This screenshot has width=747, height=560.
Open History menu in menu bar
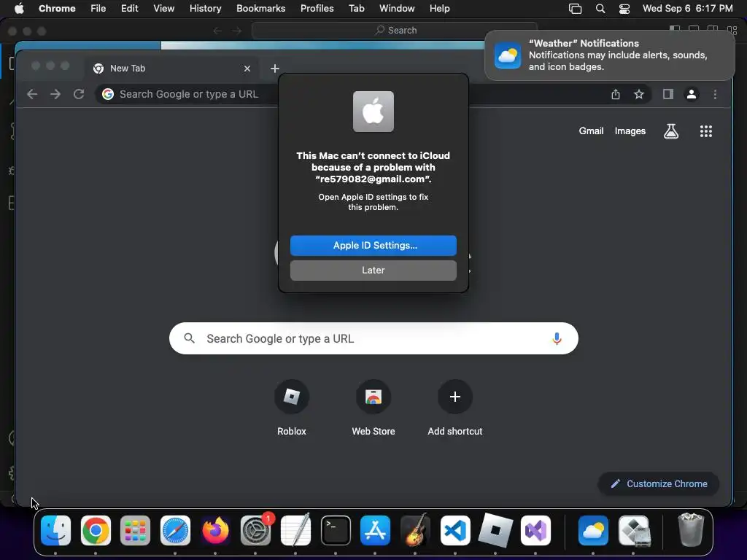tap(205, 8)
